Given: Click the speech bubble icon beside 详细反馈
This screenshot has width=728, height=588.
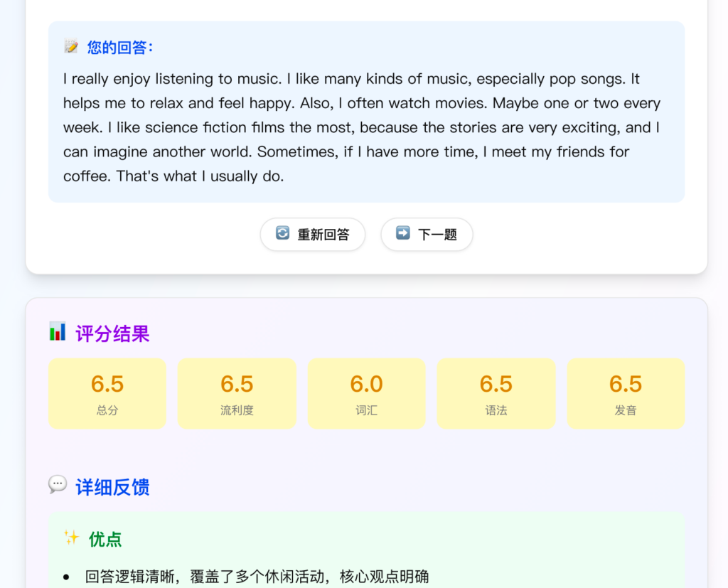Looking at the screenshot, I should pyautogui.click(x=58, y=486).
